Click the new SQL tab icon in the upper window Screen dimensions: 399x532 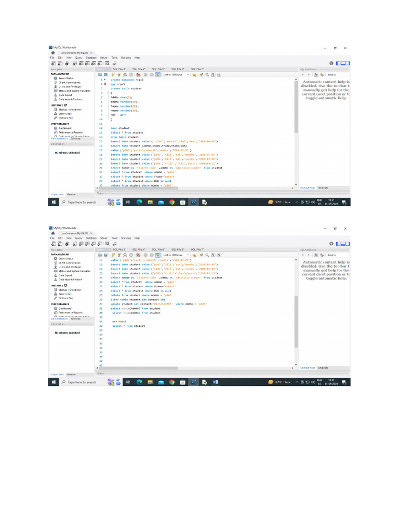coord(54,63)
